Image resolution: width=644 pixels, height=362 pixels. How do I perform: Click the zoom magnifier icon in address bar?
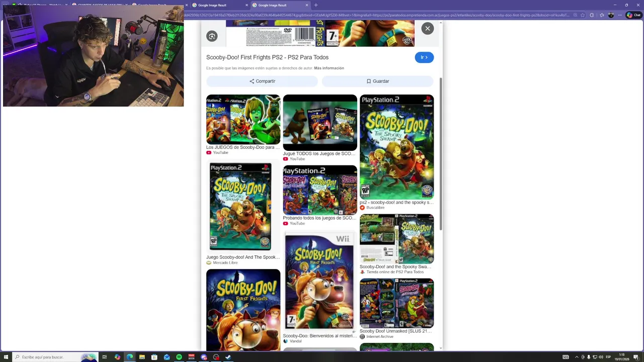(575, 15)
